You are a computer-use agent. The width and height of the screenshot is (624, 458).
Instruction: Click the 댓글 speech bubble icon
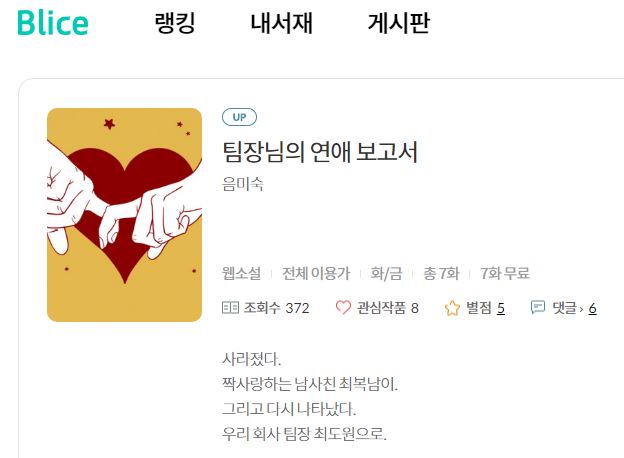click(x=538, y=307)
